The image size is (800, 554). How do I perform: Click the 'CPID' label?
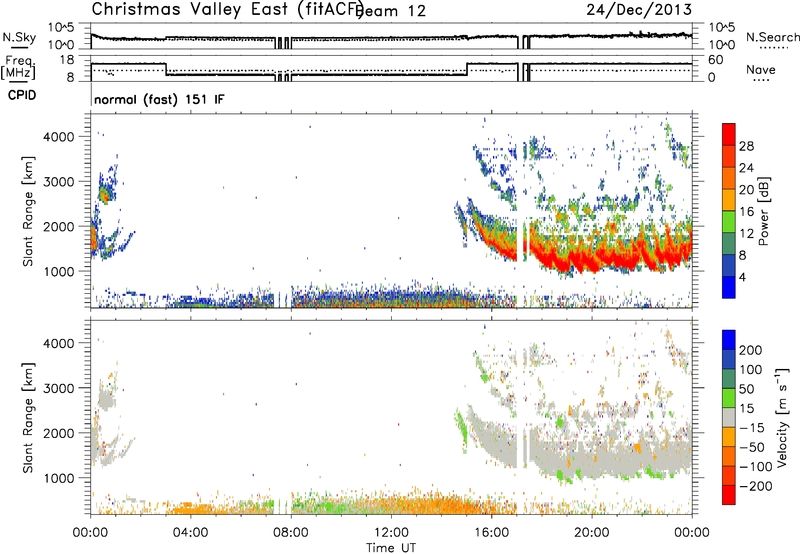coord(22,95)
